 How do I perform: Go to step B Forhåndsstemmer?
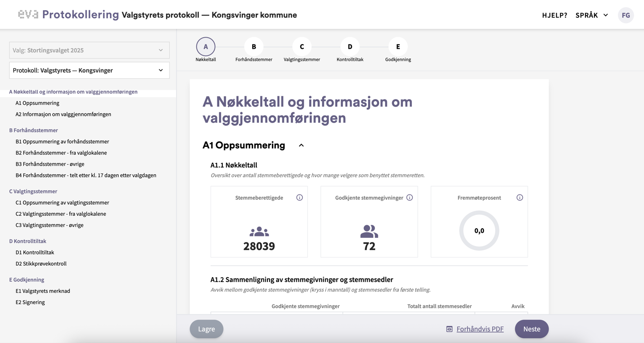254,47
